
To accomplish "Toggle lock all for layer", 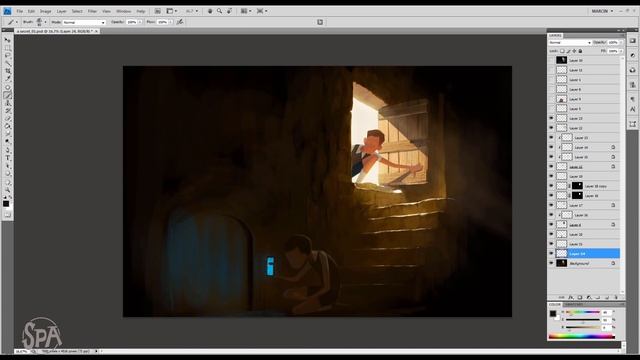I will (580, 51).
